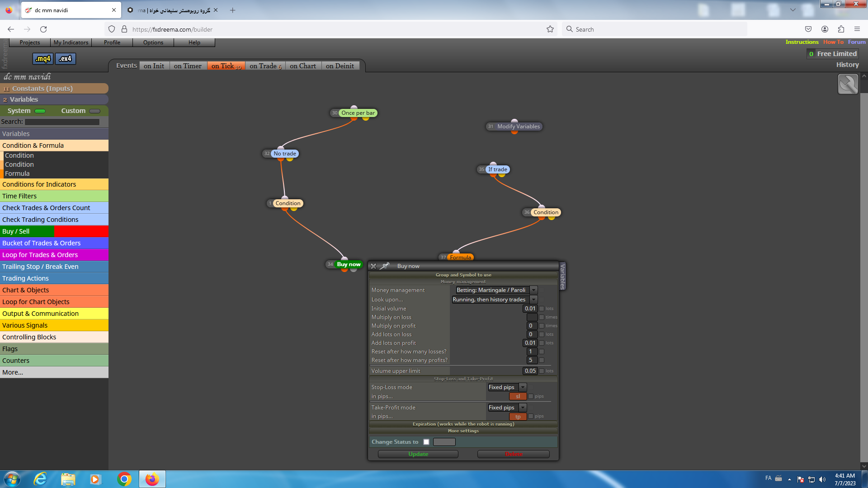This screenshot has height=488, width=868.
Task: Expand the Conditions for Indicators category
Action: [x=54, y=184]
